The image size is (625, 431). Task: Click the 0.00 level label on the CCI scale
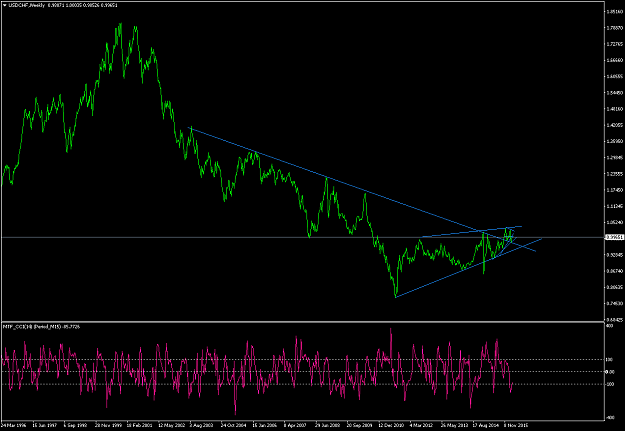pyautogui.click(x=611, y=372)
